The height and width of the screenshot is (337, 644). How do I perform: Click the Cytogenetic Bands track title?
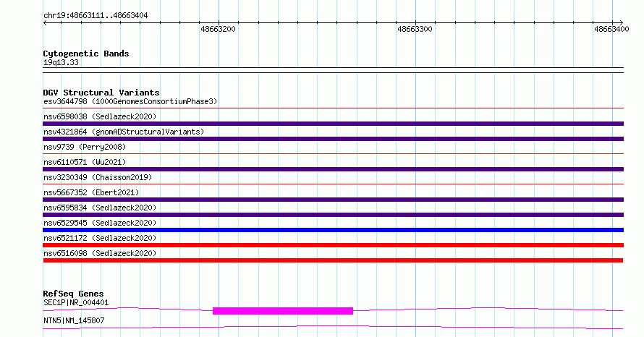pos(86,54)
